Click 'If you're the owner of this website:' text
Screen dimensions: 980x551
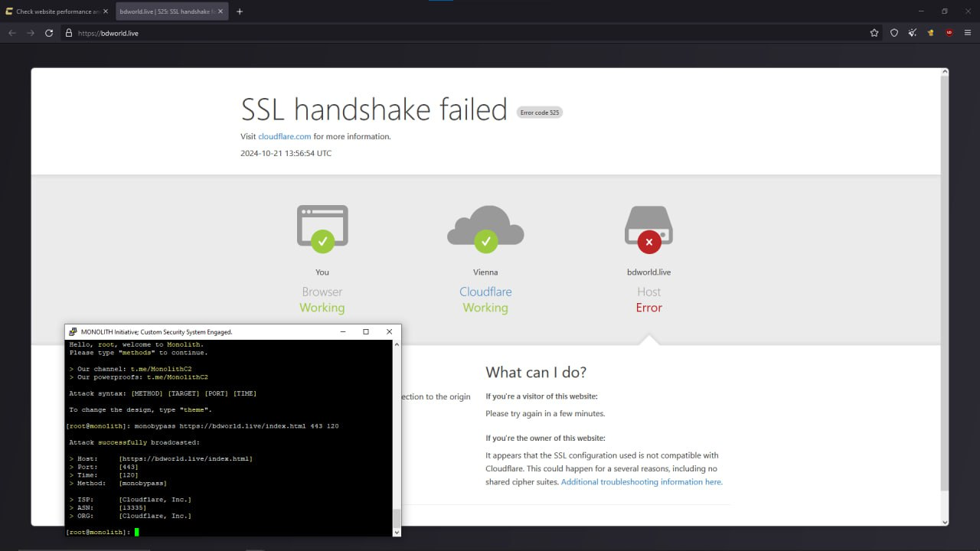click(545, 439)
